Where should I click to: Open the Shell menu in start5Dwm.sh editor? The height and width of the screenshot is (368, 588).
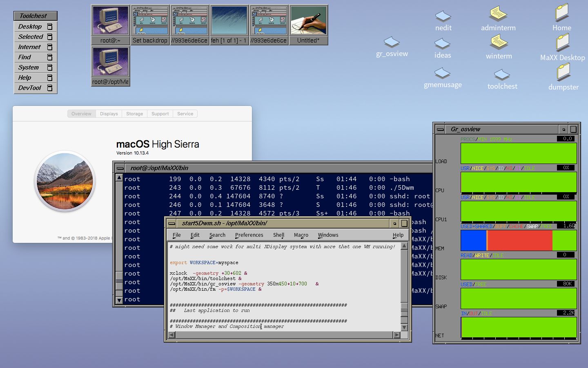(x=278, y=235)
